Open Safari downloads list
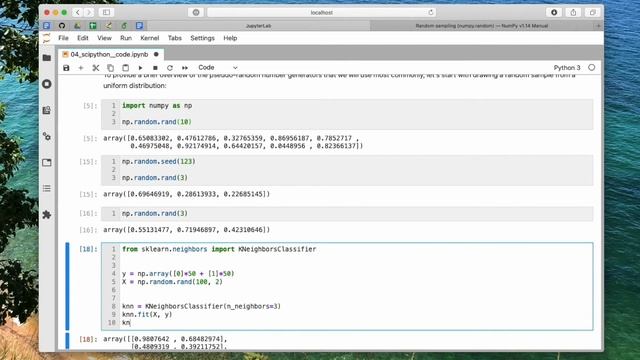640x360 pixels. point(554,13)
